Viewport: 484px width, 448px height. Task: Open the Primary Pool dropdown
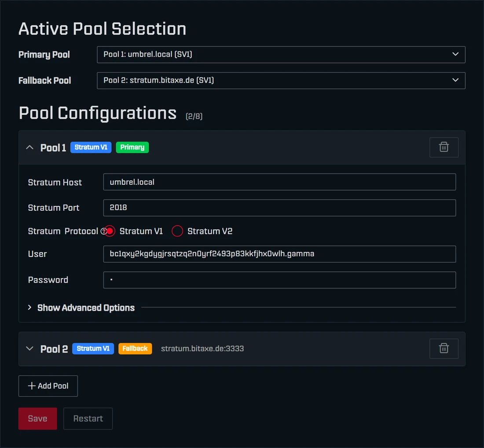click(281, 55)
